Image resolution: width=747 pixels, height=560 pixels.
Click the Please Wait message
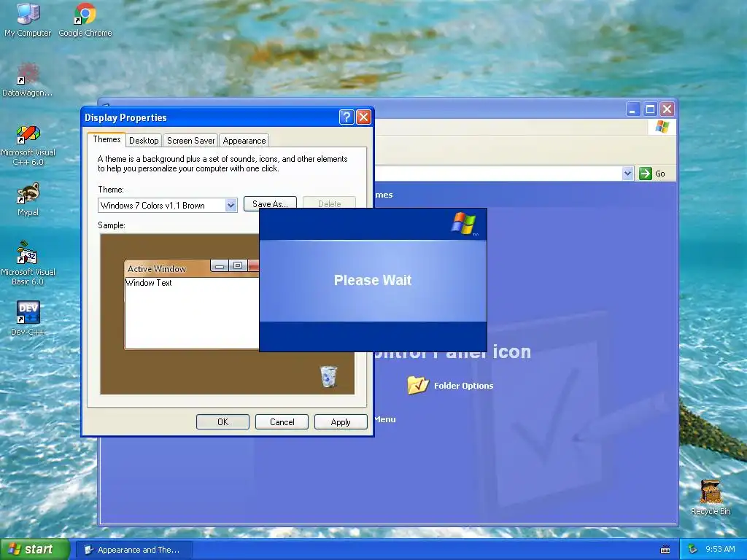point(373,280)
